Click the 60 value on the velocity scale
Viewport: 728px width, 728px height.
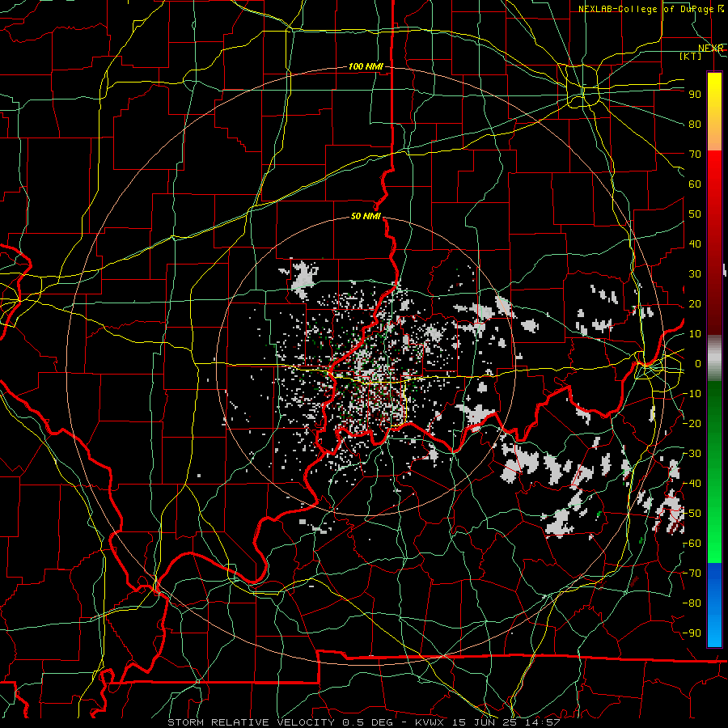coord(695,184)
